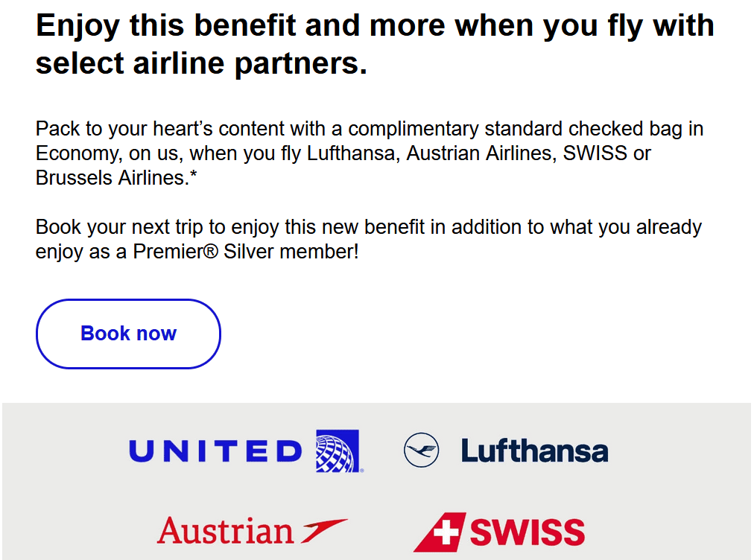The image size is (754, 560).
Task: Click "Premier® Silver member" text
Action: 246,252
